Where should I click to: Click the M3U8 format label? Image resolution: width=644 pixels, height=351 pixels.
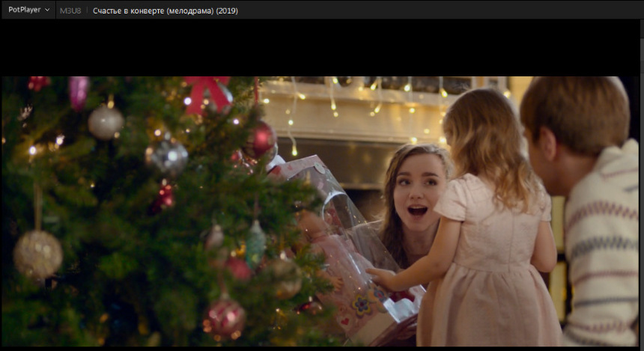[70, 10]
